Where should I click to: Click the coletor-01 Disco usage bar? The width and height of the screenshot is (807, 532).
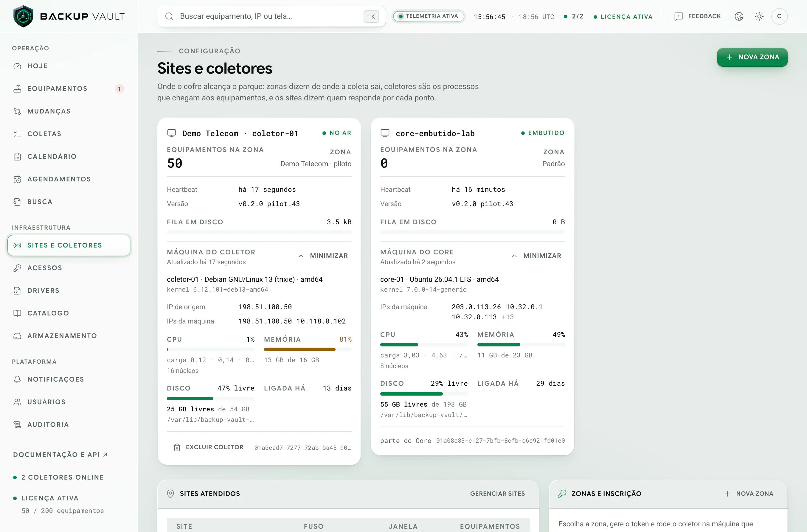coord(211,398)
